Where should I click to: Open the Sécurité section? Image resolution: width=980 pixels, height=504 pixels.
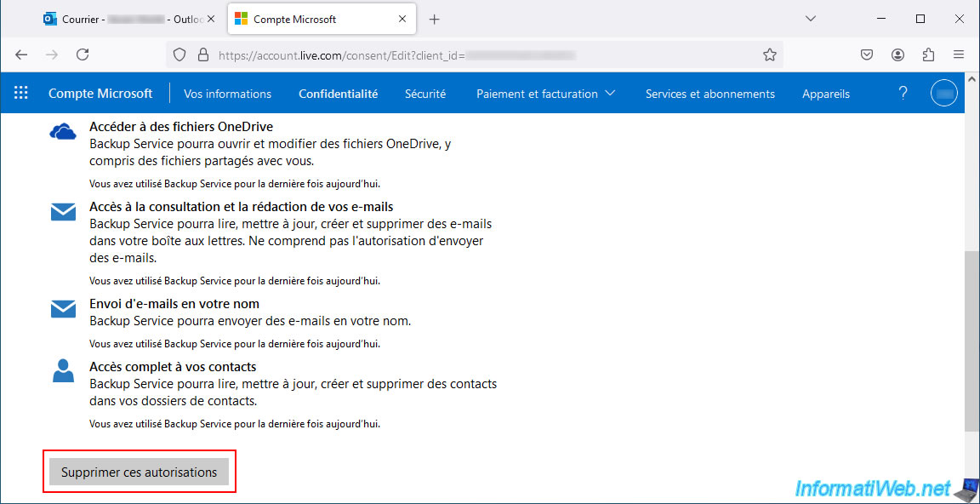[x=425, y=94]
